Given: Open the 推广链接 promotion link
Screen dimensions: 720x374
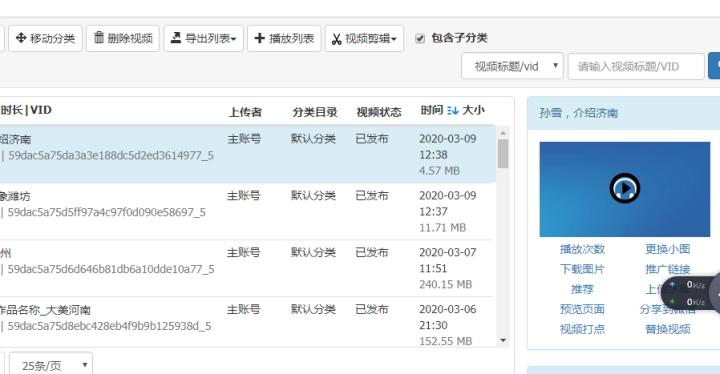Looking at the screenshot, I should click(668, 269).
